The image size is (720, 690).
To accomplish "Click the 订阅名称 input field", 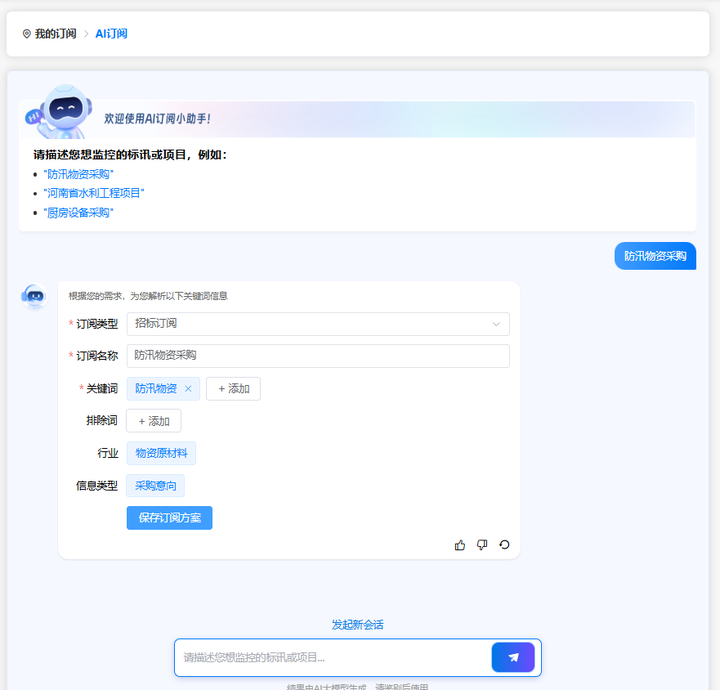I will 318,356.
